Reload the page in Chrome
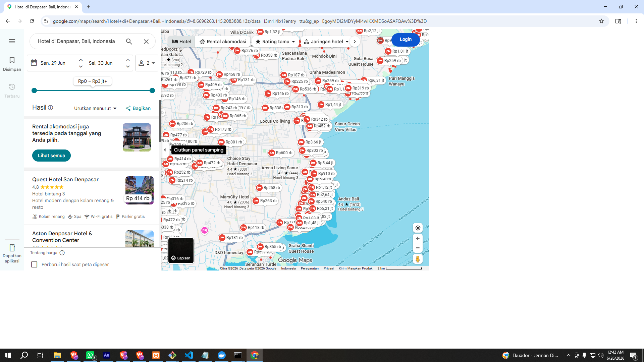Viewport: 644px width, 362px height. 32,21
